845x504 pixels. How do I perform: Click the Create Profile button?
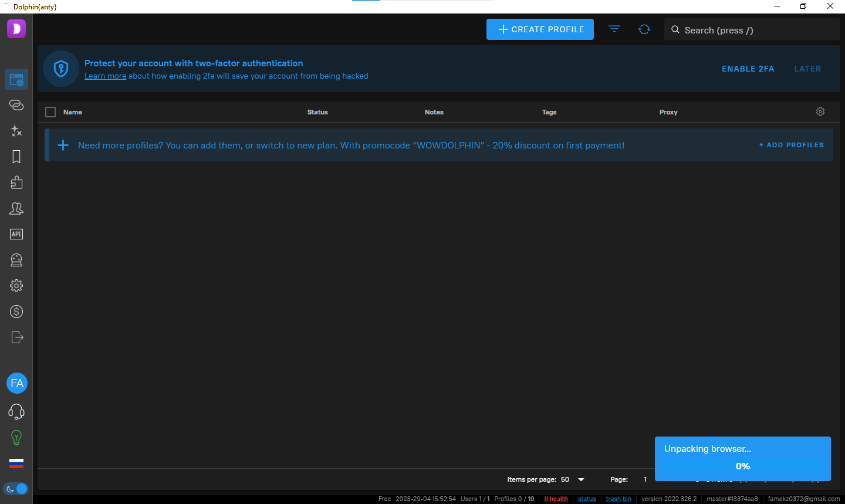click(540, 29)
